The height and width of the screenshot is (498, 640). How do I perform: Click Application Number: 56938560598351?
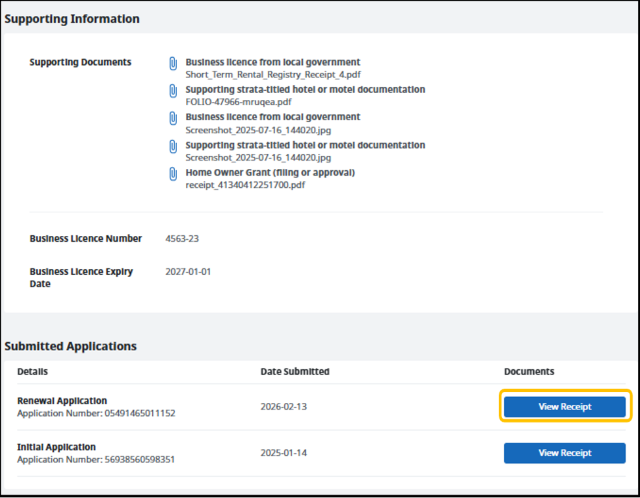(96, 460)
